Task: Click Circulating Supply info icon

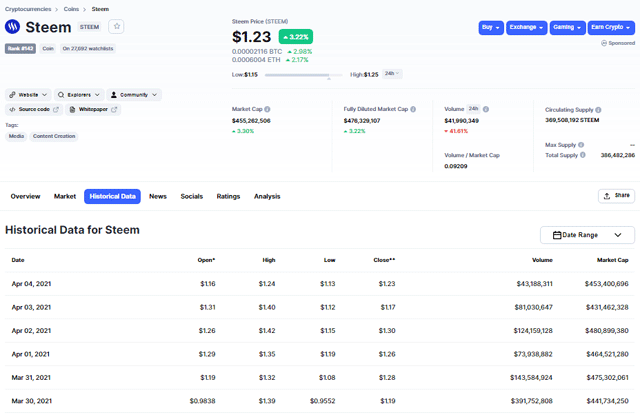Action: click(598, 110)
